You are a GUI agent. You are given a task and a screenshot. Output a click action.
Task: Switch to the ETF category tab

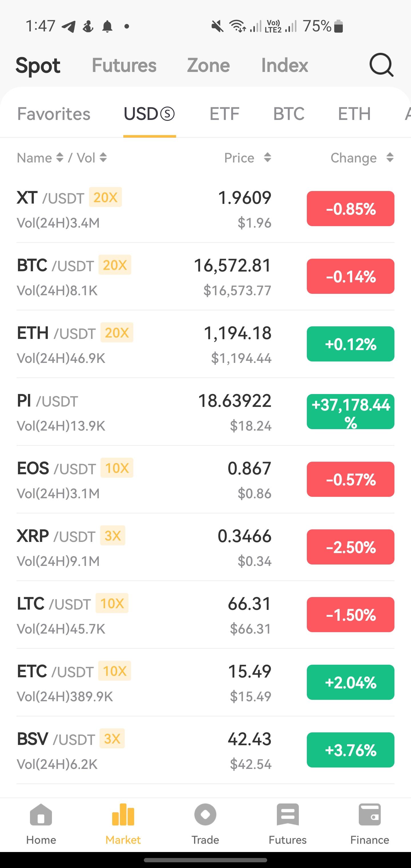[x=224, y=114]
